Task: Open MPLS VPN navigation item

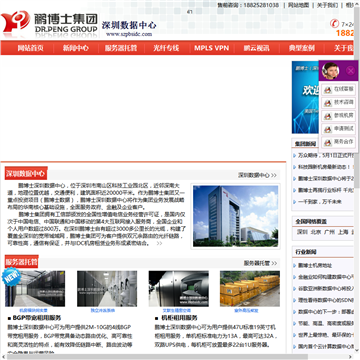Action: pyautogui.click(x=212, y=48)
